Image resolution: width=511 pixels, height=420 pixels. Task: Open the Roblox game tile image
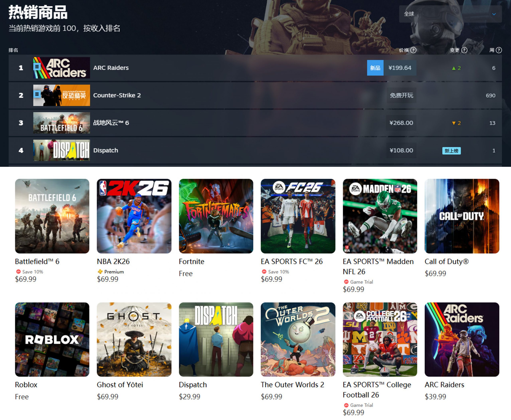(x=52, y=339)
